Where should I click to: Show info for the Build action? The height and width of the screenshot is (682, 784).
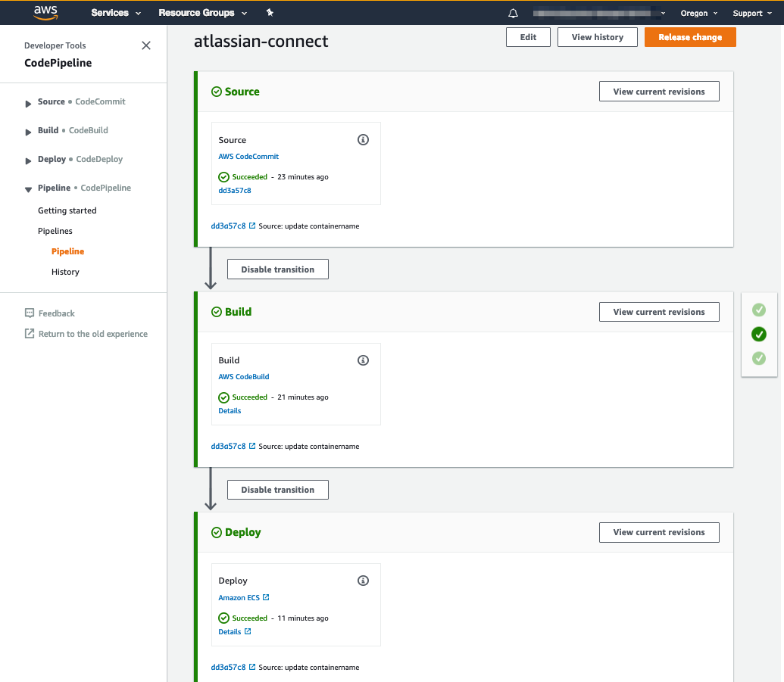point(363,360)
